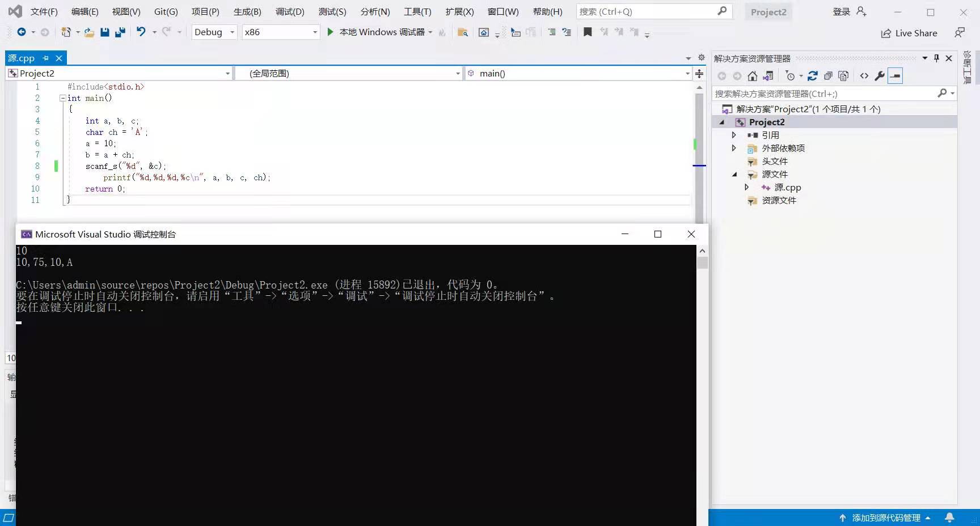
Task: Expand the 引用 tree node
Action: (x=734, y=135)
